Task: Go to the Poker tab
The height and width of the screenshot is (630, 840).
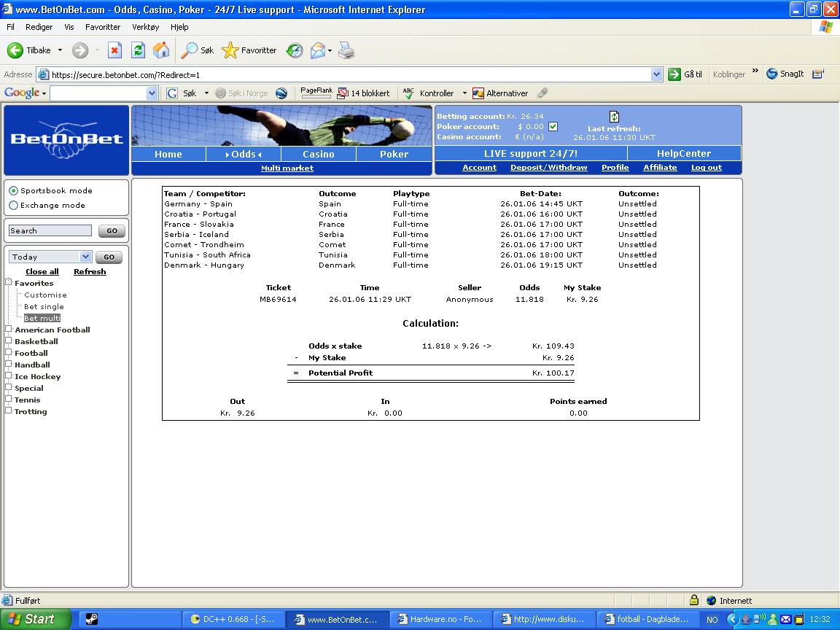Action: click(x=394, y=155)
